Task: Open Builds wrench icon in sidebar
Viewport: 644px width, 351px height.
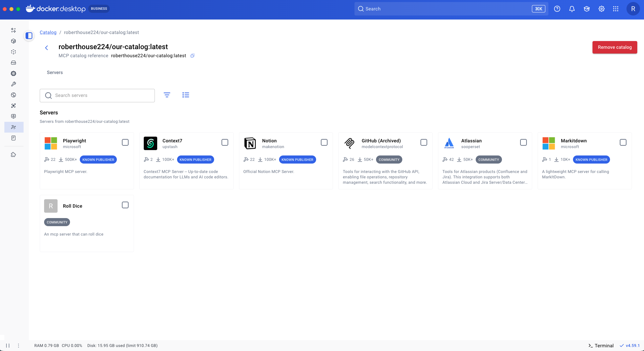Action: 13,84
